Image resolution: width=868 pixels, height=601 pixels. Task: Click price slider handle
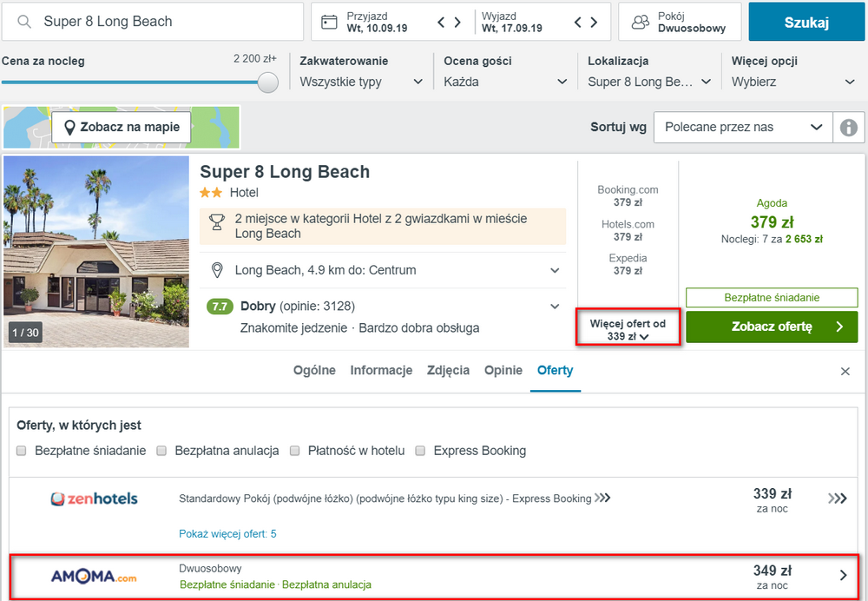[x=268, y=83]
